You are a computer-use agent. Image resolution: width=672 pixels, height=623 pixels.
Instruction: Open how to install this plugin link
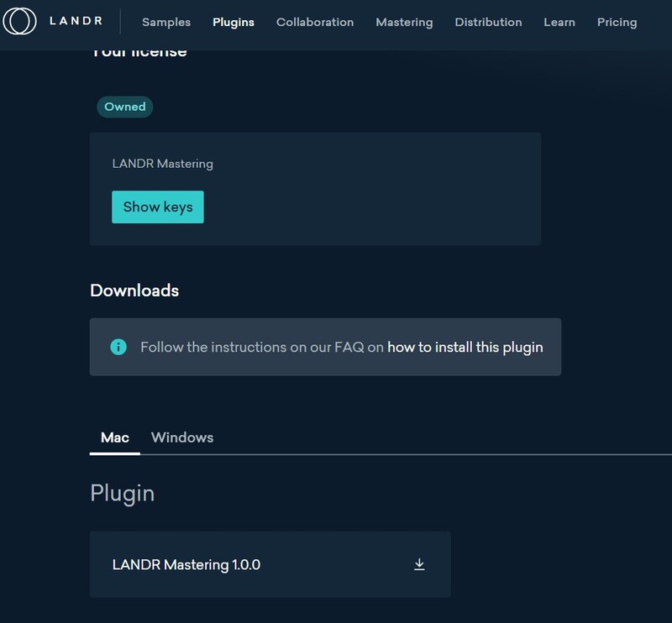point(465,347)
